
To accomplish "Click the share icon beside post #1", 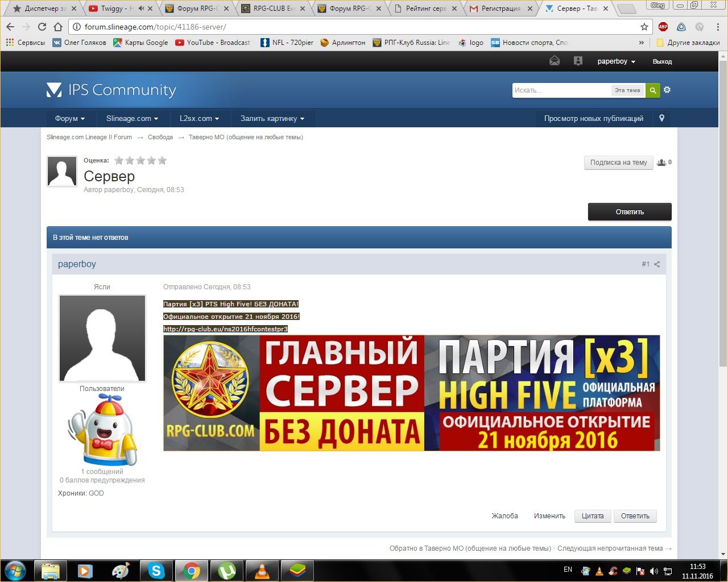I will [x=657, y=264].
